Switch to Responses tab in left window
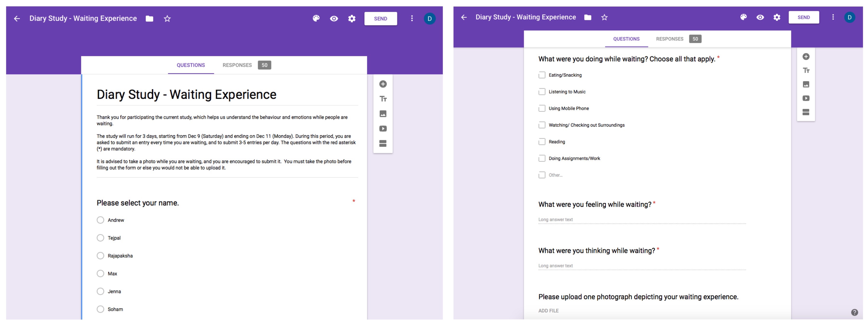Image resolution: width=868 pixels, height=323 pixels. click(x=246, y=65)
